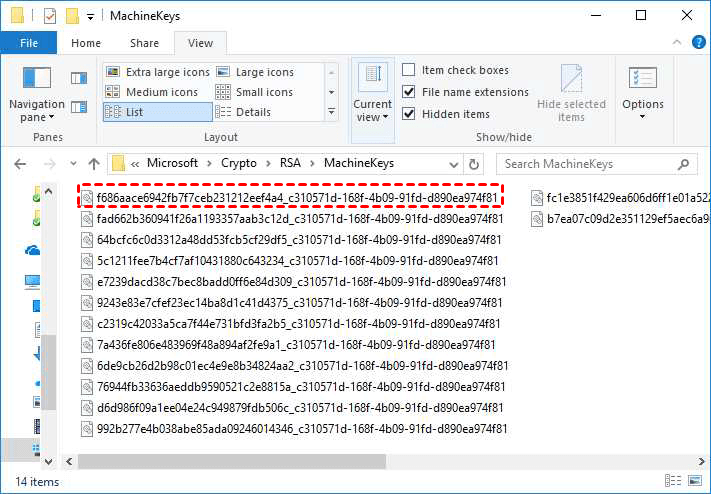Click the Microsoft breadcrumb segment

[x=172, y=163]
